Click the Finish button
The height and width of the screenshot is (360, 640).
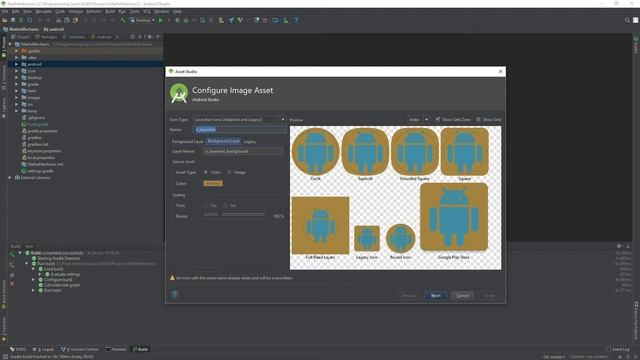(x=489, y=295)
